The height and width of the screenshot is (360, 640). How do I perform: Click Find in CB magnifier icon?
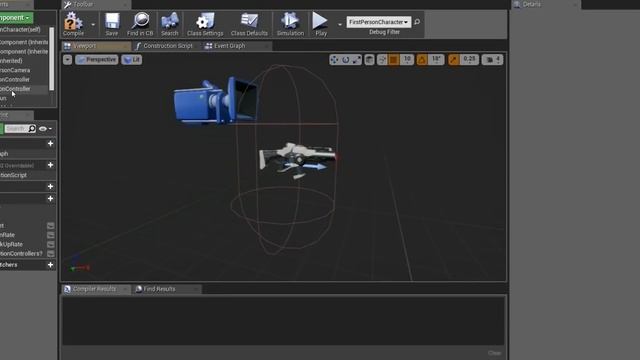pyautogui.click(x=140, y=24)
